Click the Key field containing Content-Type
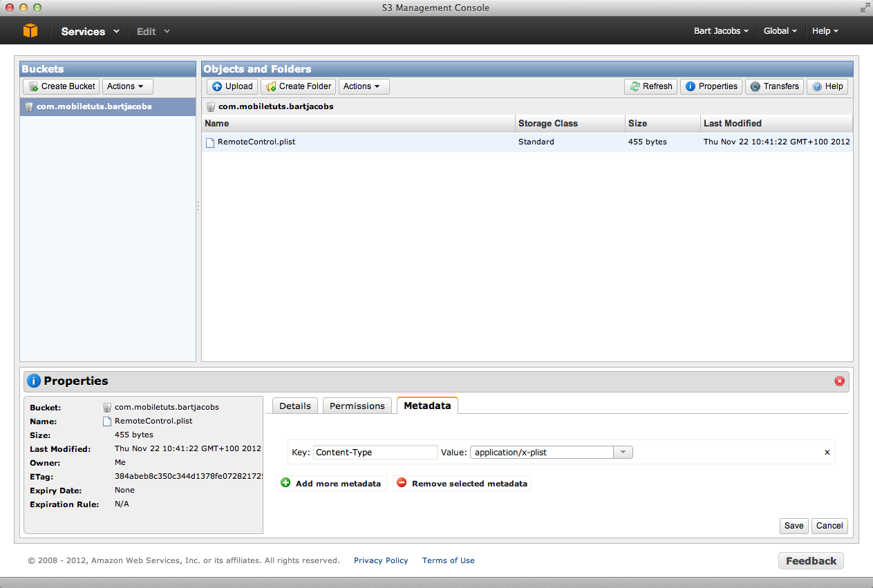Screen dimensions: 873x588 (375, 453)
